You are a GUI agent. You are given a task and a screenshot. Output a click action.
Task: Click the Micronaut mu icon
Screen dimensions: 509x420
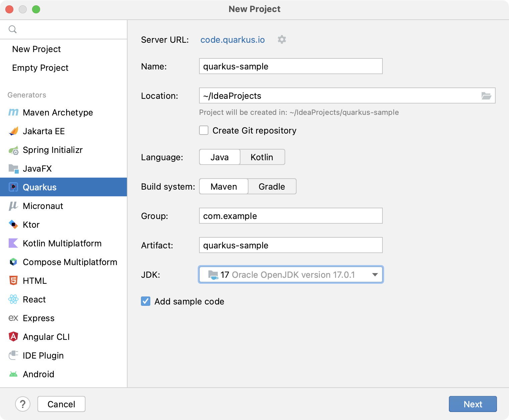[x=13, y=206]
